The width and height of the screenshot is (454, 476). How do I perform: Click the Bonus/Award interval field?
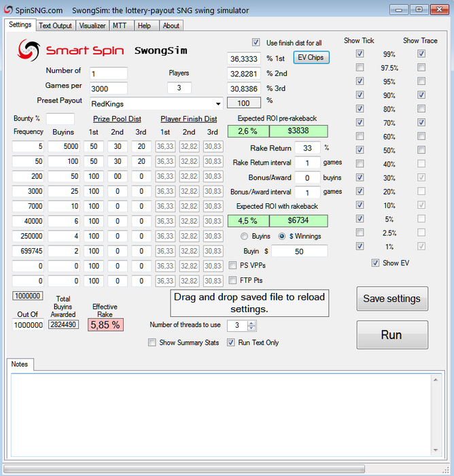307,192
